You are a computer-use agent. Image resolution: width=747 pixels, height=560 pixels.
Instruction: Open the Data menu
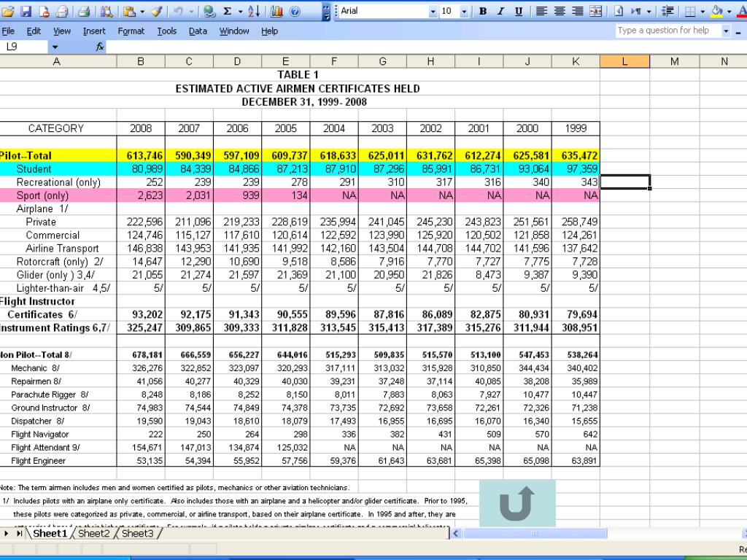(x=198, y=31)
